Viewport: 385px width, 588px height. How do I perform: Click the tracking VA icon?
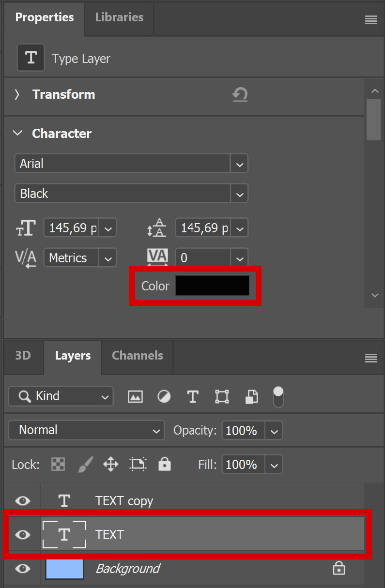pyautogui.click(x=157, y=257)
